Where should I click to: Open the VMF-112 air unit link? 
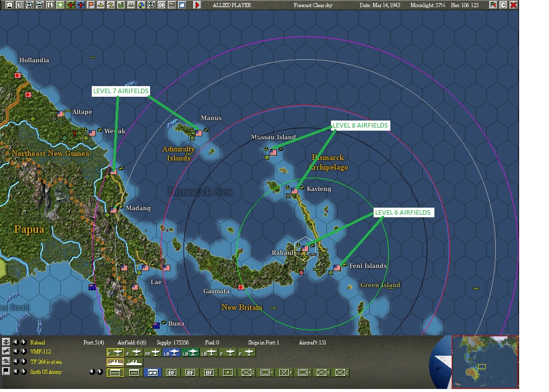40,351
